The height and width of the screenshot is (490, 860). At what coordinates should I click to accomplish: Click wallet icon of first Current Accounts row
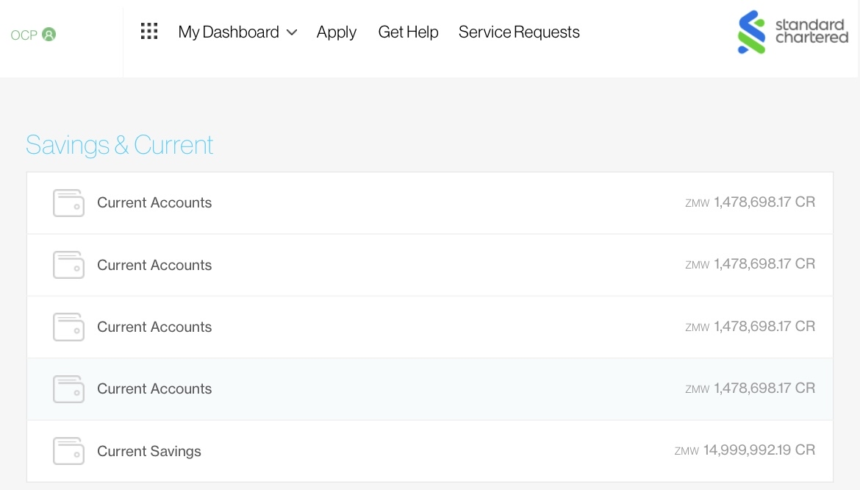point(68,203)
